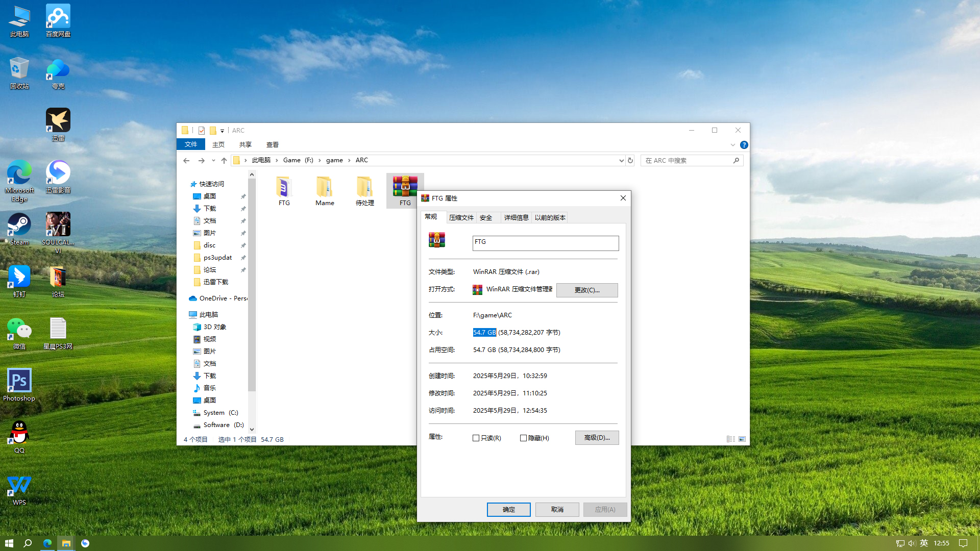Viewport: 980px width, 551px height.
Task: Select 快速访问 in navigation pane
Action: point(211,184)
